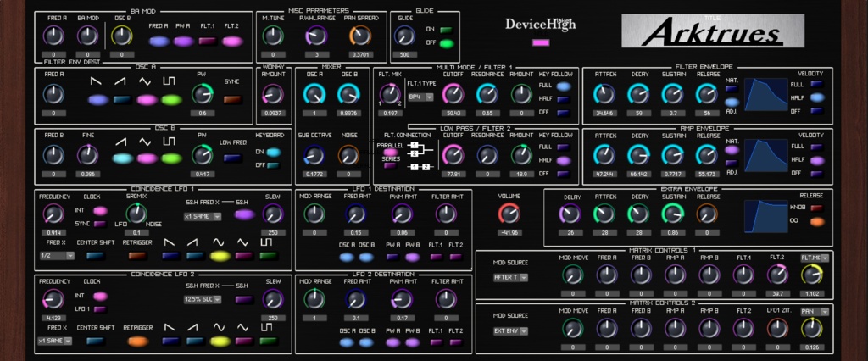Click Matrix 1 FLT.2 value 39.7
This screenshot has height=361, width=868.
click(x=777, y=294)
